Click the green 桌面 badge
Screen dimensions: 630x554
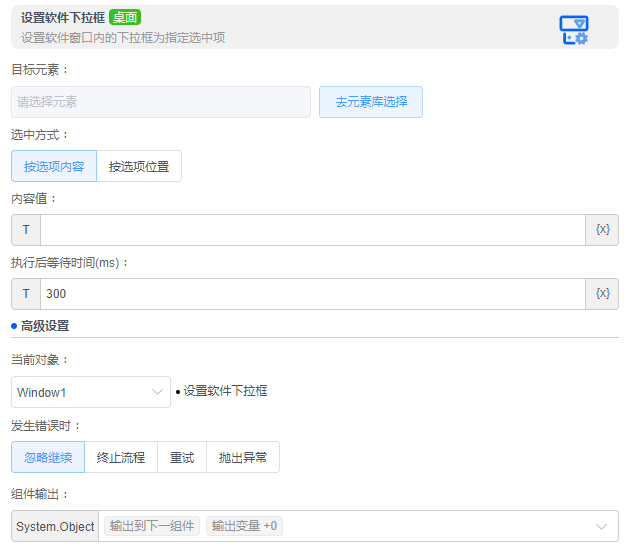click(125, 17)
